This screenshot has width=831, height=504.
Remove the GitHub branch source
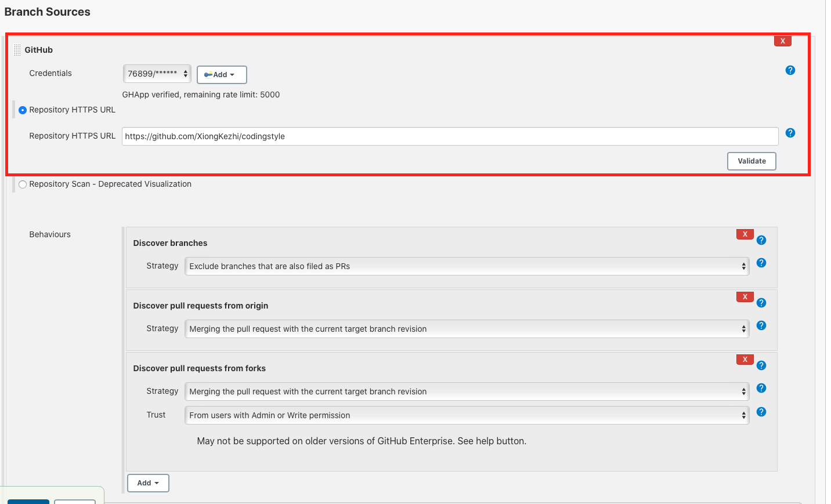[782, 41]
